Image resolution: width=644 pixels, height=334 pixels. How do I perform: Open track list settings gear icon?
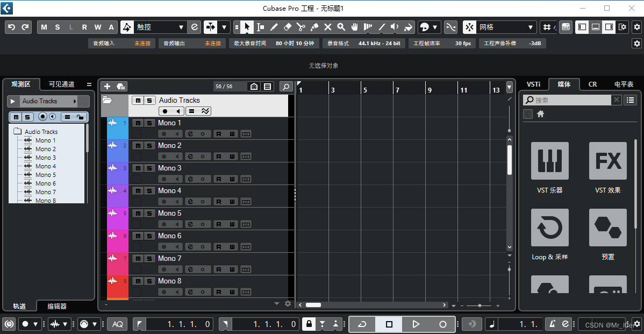[288, 303]
